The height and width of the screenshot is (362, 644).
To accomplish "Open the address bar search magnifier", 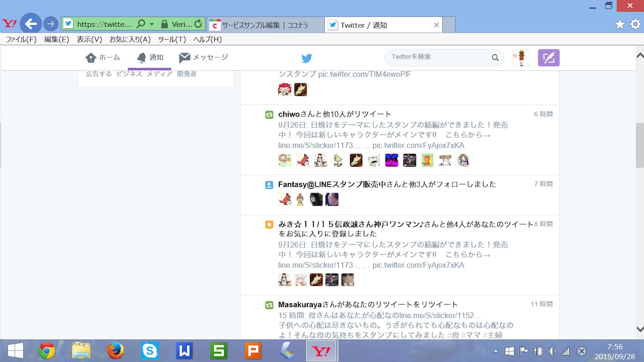I will pyautogui.click(x=141, y=24).
